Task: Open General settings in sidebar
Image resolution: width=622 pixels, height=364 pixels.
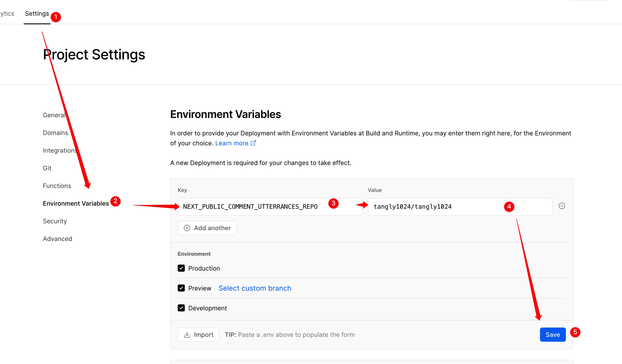Action: pos(54,115)
